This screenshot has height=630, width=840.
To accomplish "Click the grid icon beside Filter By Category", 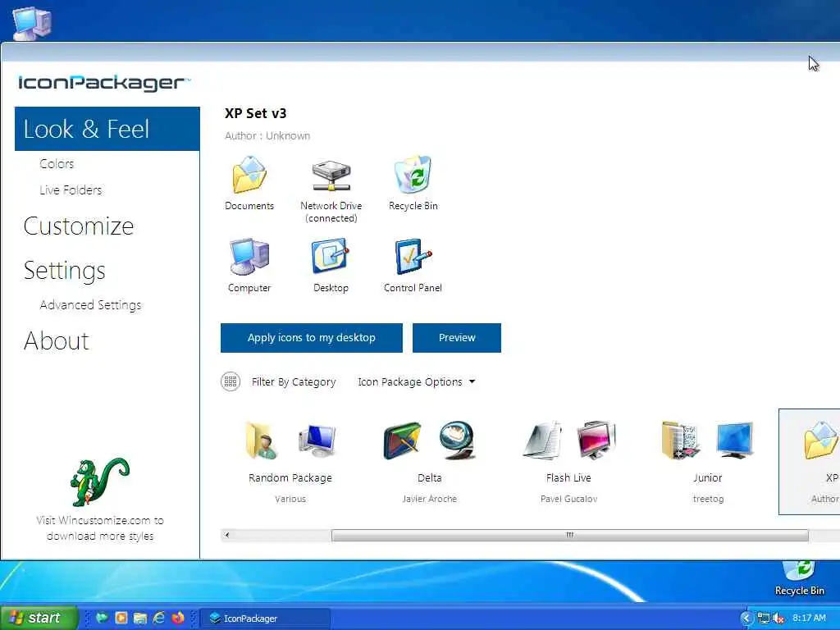I will (x=231, y=382).
